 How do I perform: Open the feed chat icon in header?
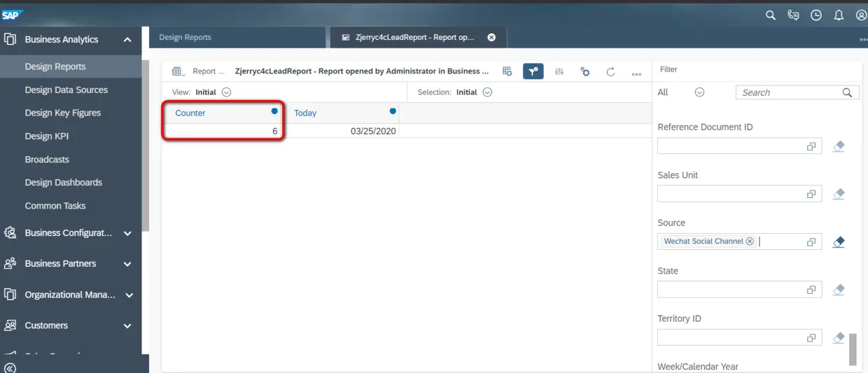(793, 15)
